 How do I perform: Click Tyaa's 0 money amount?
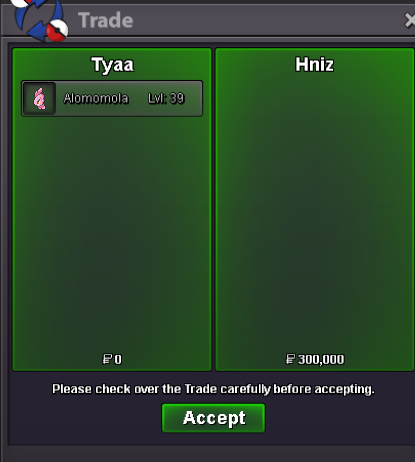pyautogui.click(x=118, y=359)
